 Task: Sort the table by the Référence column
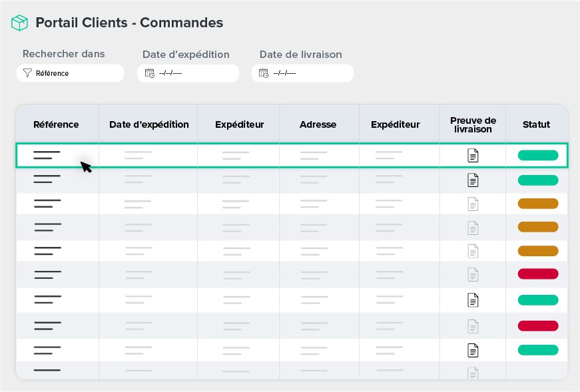(x=57, y=124)
